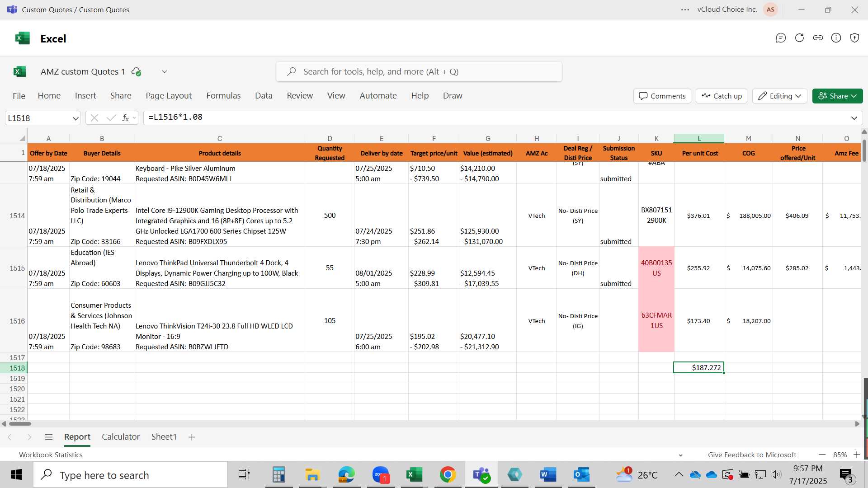Open Zoom from taskbar
The image size is (868, 488).
381,475
